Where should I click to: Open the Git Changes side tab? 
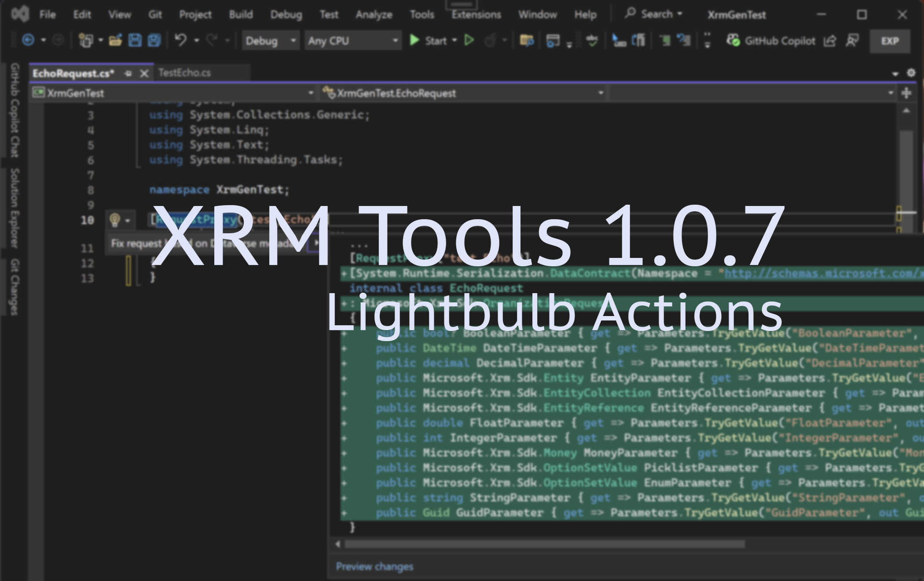(x=15, y=287)
